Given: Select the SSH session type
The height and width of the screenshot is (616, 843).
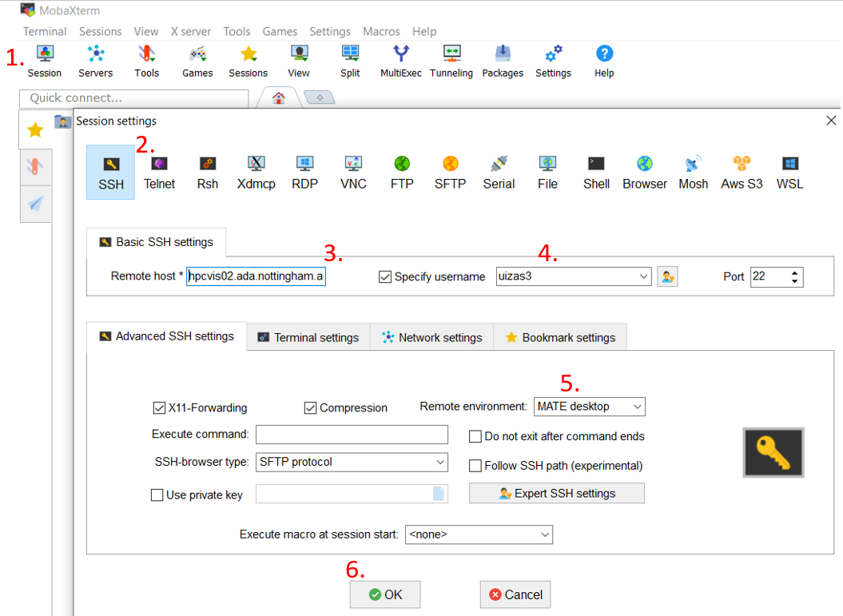Looking at the screenshot, I should tap(111, 173).
